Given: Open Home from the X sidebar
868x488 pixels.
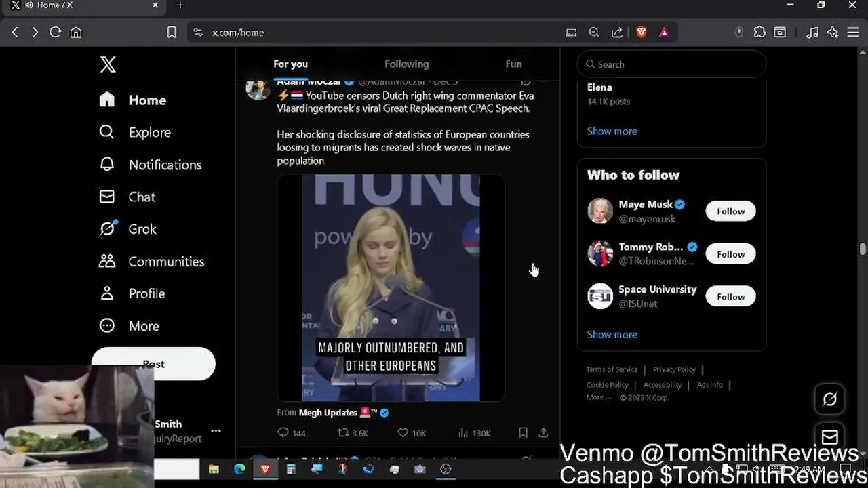Looking at the screenshot, I should (133, 100).
